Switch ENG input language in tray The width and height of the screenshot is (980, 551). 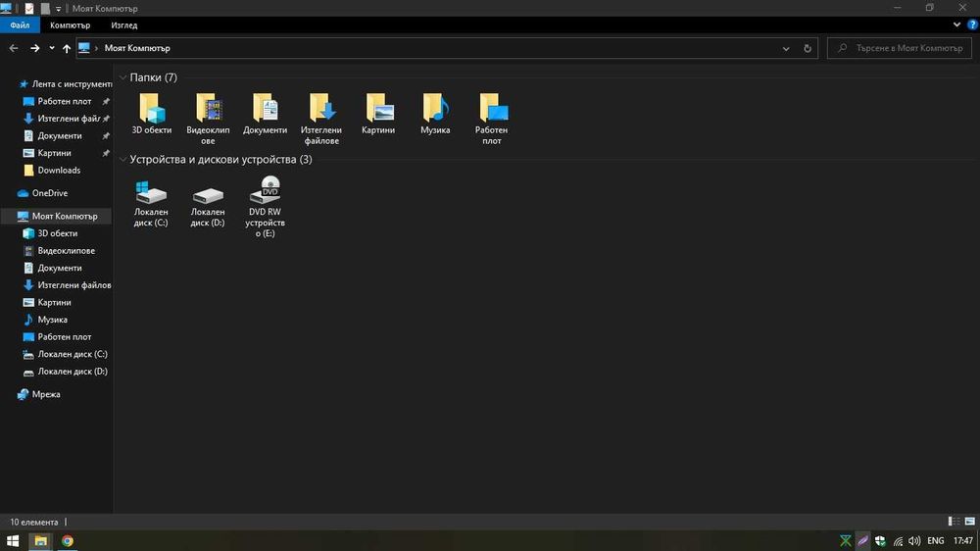click(x=936, y=541)
